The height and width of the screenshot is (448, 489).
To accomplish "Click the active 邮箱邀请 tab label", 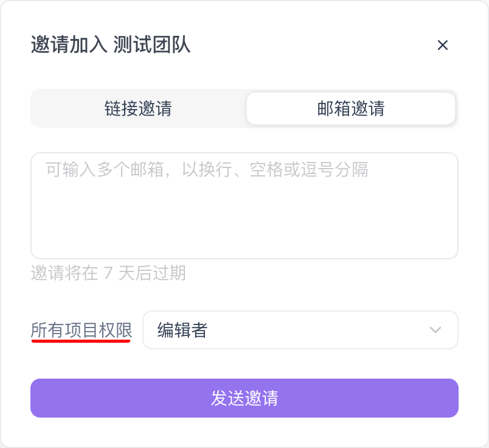I will 351,108.
